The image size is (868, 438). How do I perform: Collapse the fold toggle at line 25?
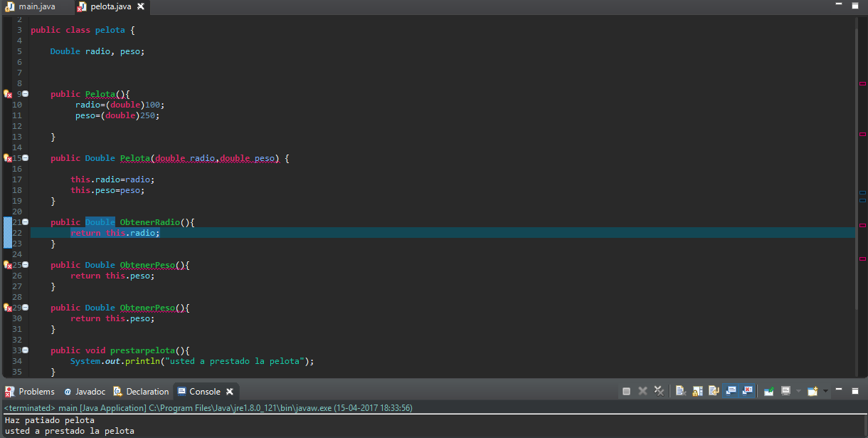26,265
